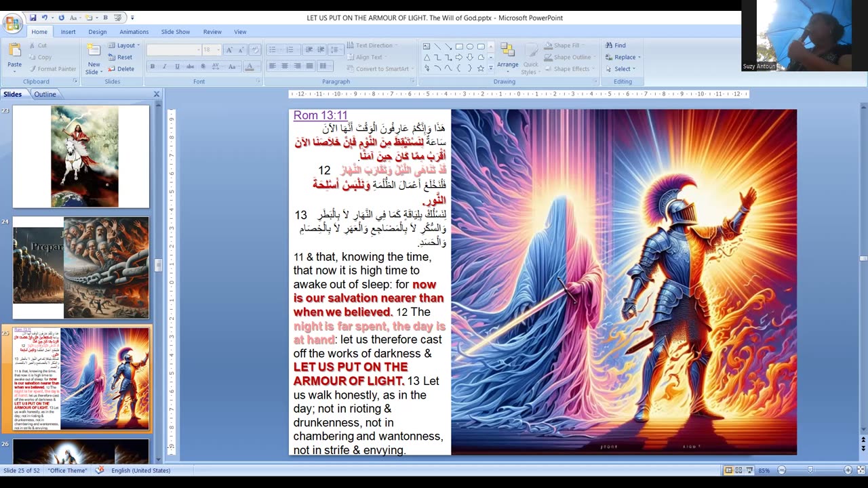Click the Replace button
This screenshot has width=868, height=488.
[623, 57]
